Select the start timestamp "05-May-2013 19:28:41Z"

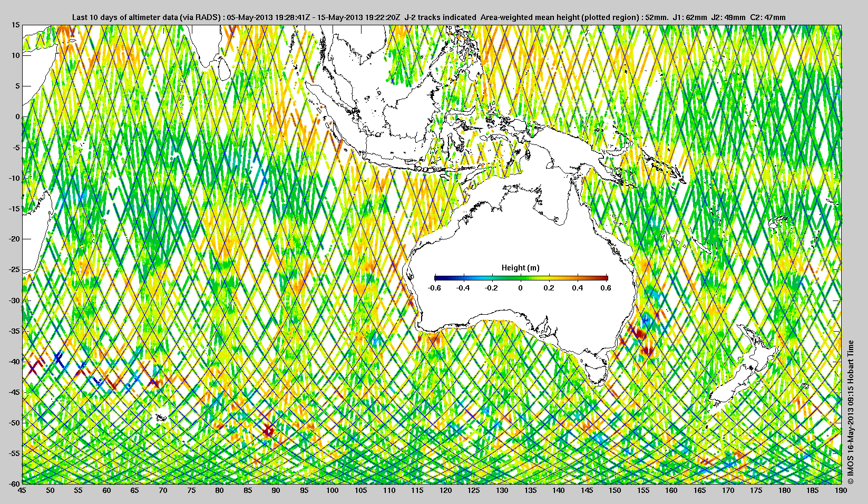(268, 17)
